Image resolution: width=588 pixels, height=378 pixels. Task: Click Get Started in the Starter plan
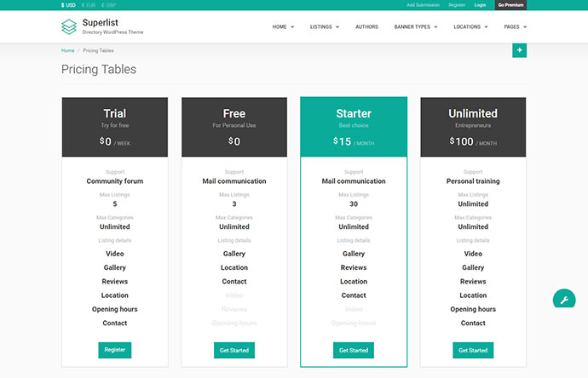pyautogui.click(x=354, y=350)
